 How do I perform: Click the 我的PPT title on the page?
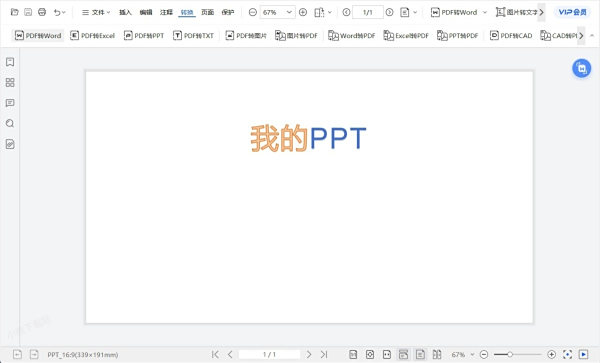pyautogui.click(x=308, y=138)
